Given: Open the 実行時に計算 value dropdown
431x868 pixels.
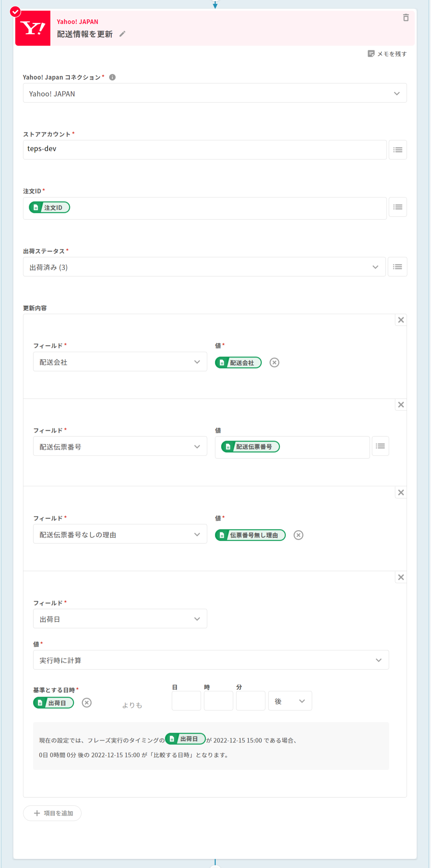Looking at the screenshot, I should 211,660.
